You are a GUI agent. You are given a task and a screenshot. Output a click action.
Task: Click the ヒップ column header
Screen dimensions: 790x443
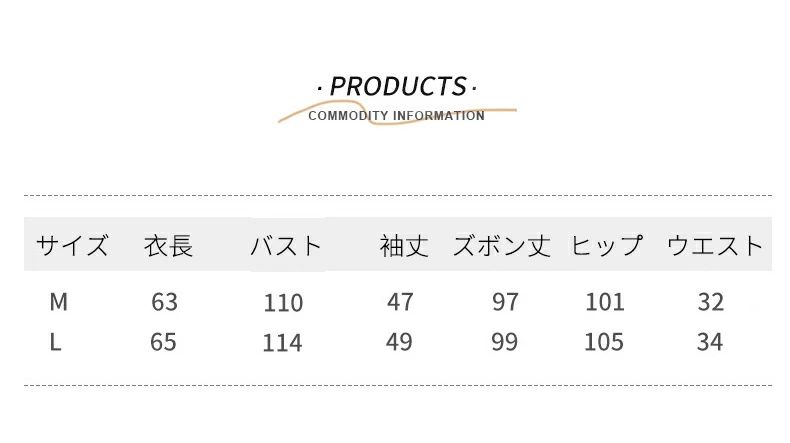click(606, 246)
